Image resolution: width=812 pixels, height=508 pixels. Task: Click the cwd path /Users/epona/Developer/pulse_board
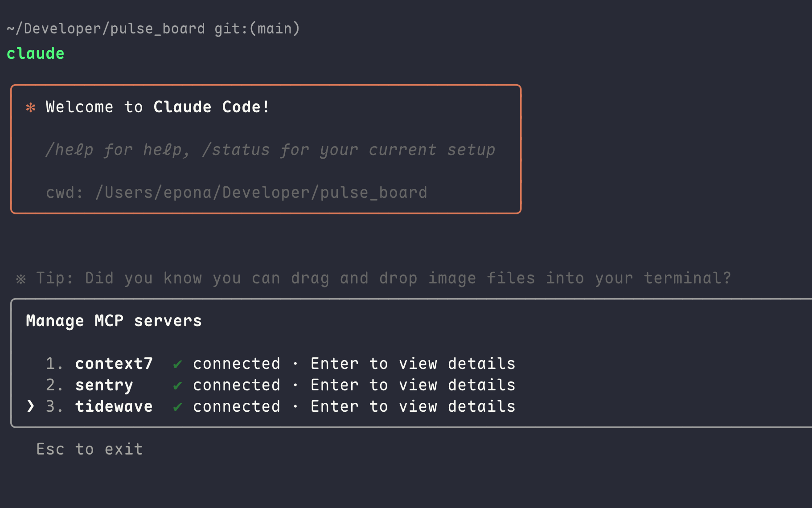coord(261,193)
